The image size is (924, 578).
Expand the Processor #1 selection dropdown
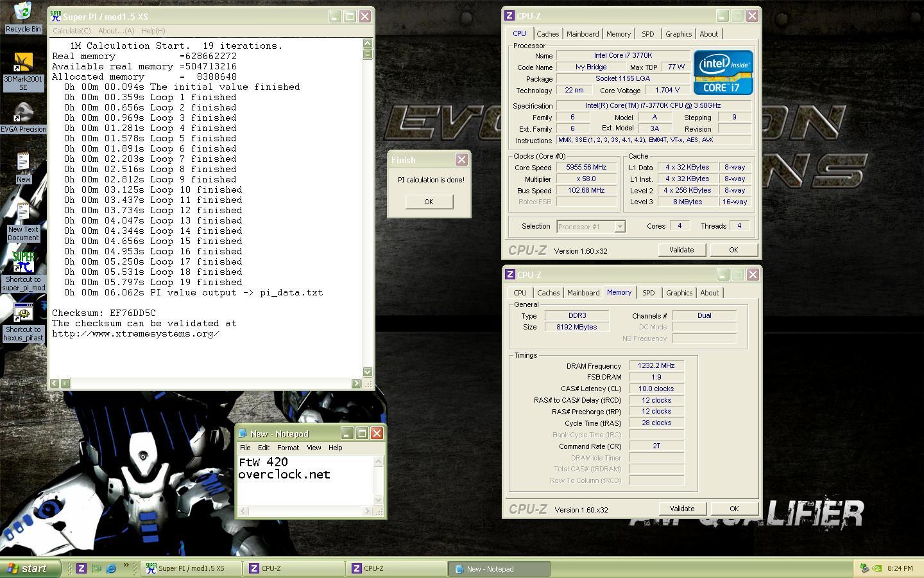(x=619, y=226)
